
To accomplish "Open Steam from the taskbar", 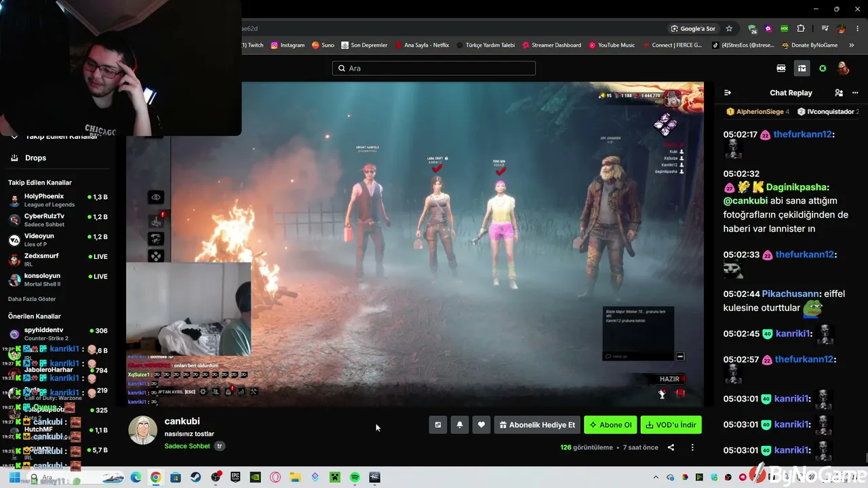I will click(x=195, y=478).
